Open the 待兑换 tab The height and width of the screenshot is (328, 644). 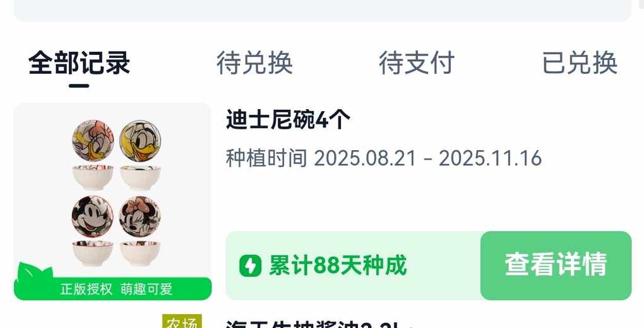254,63
